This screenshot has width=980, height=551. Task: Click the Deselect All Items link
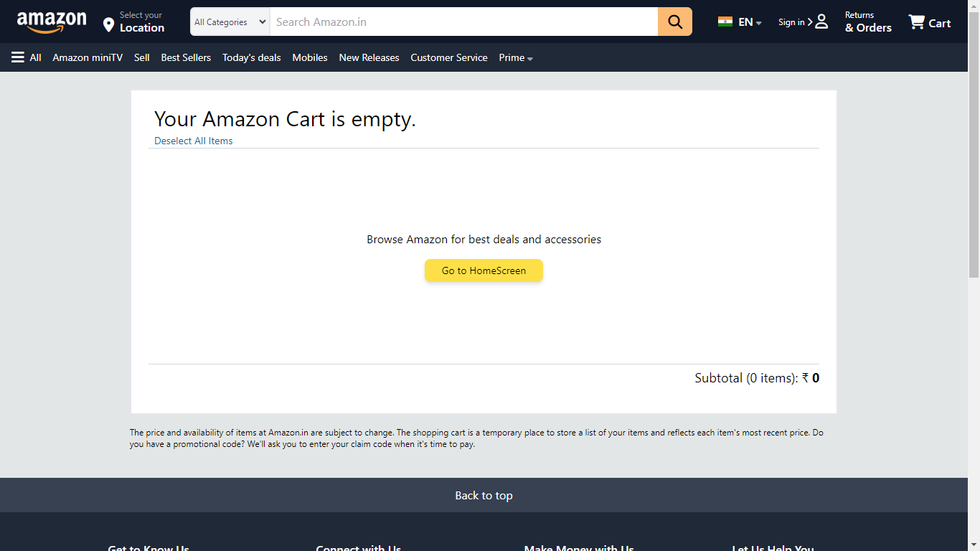coord(194,141)
